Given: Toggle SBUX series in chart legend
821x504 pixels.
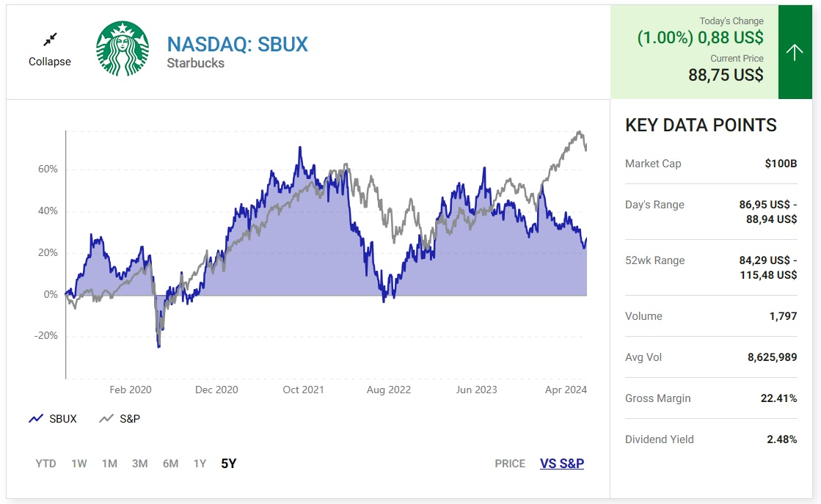Looking at the screenshot, I should [x=52, y=419].
